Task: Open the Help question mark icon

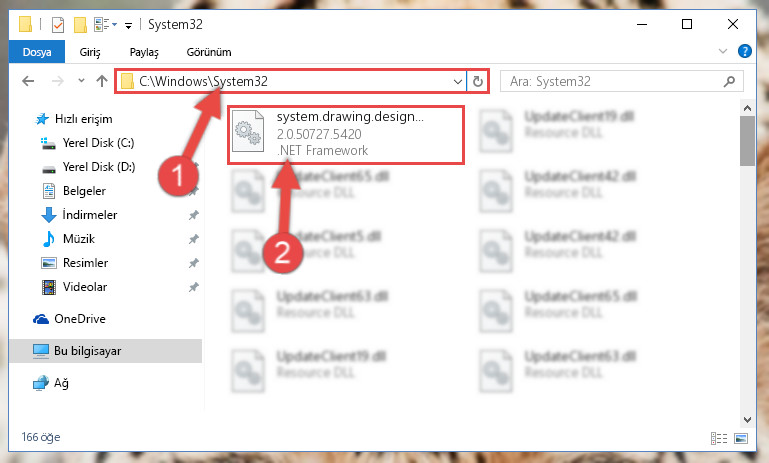Action: (x=744, y=51)
